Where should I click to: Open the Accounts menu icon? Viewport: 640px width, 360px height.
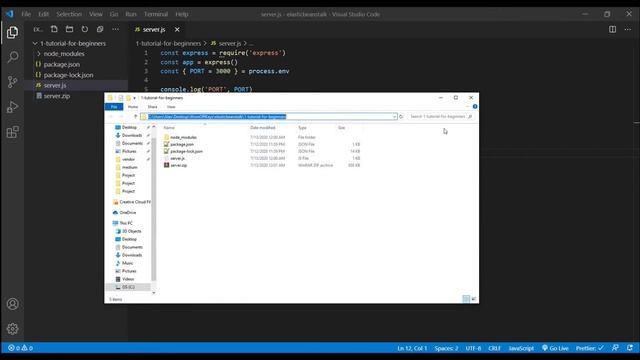(x=13, y=304)
